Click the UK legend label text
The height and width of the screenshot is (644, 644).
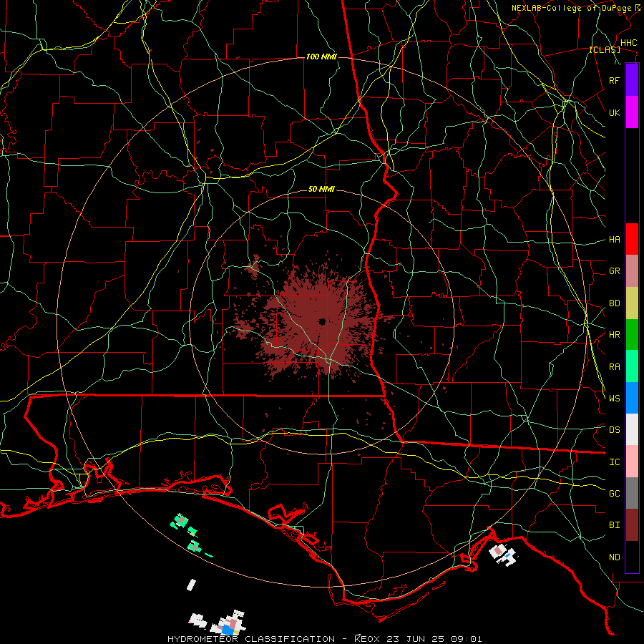[615, 112]
